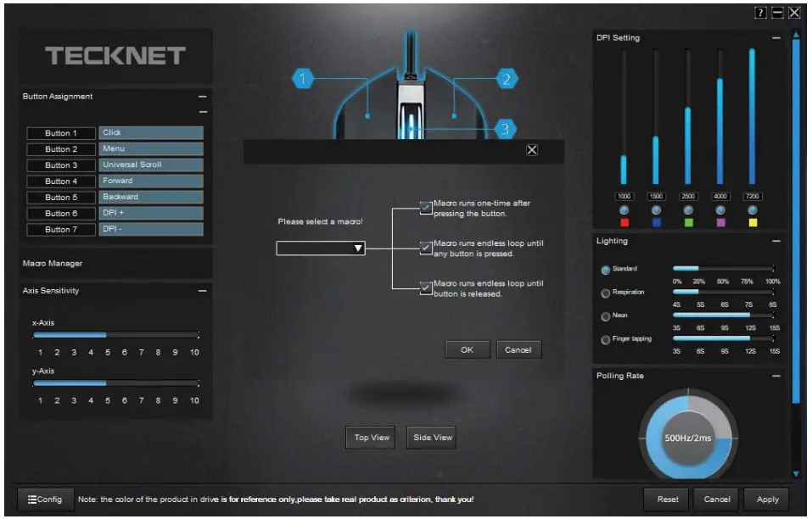Open Button 5 Backward assignment
812x519 pixels.
tap(151, 197)
